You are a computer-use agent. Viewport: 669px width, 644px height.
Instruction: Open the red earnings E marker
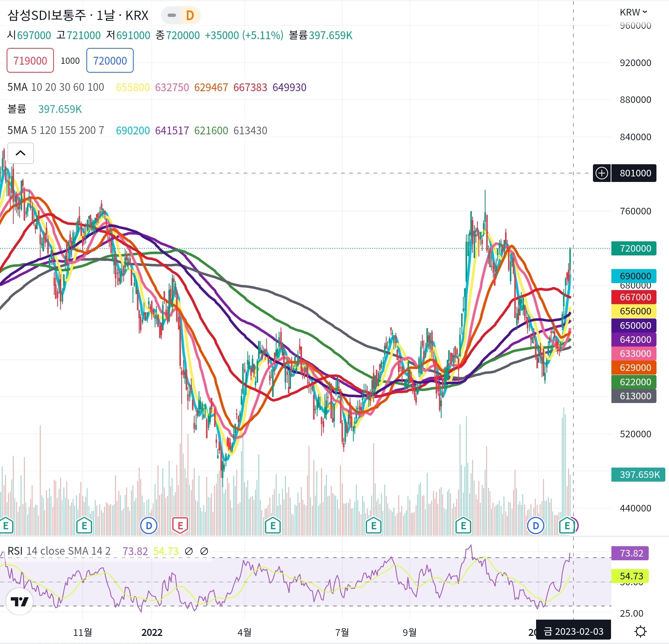coord(180,525)
